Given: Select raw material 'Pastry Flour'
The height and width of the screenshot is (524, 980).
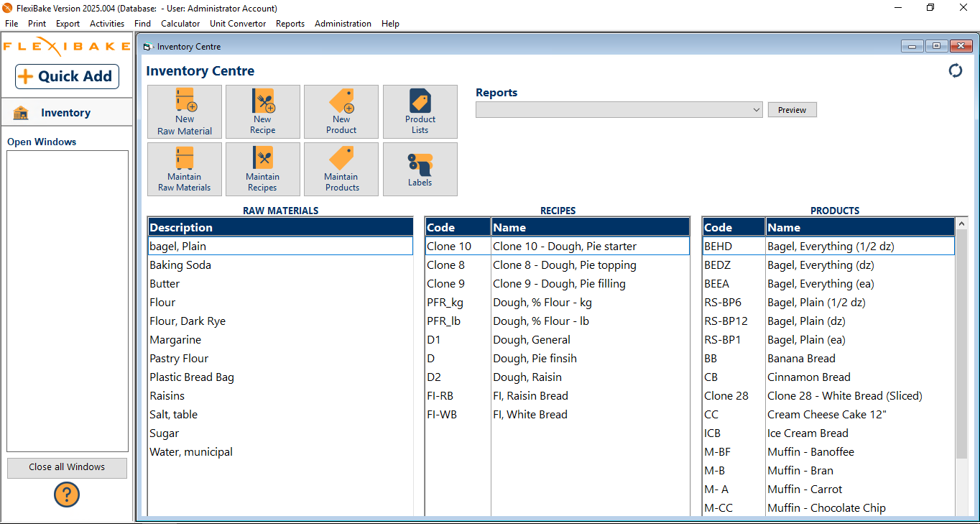Looking at the screenshot, I should click(280, 359).
